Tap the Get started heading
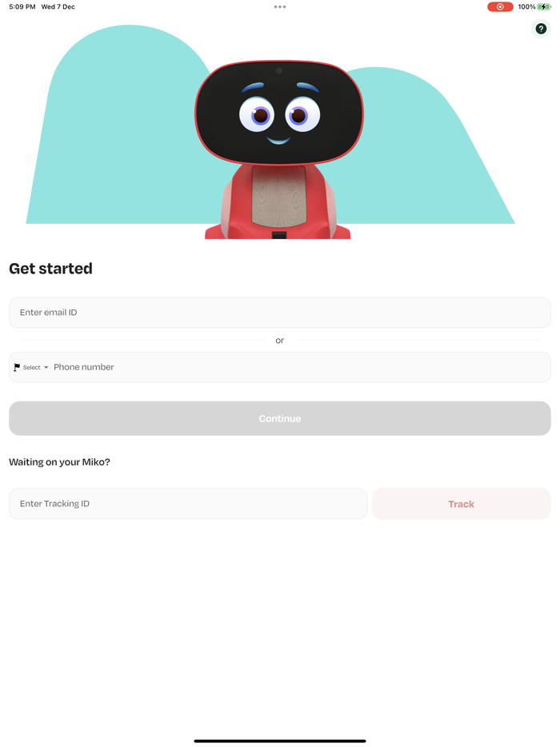Viewport: 560px width, 747px height. point(50,269)
